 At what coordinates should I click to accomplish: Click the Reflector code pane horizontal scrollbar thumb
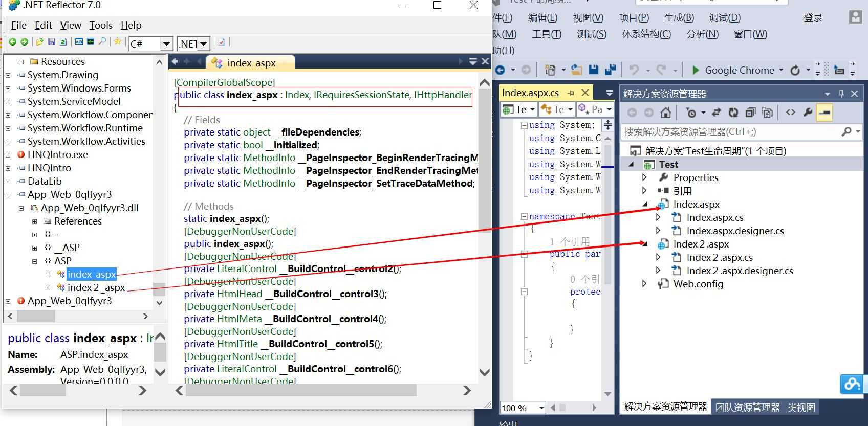pos(301,391)
